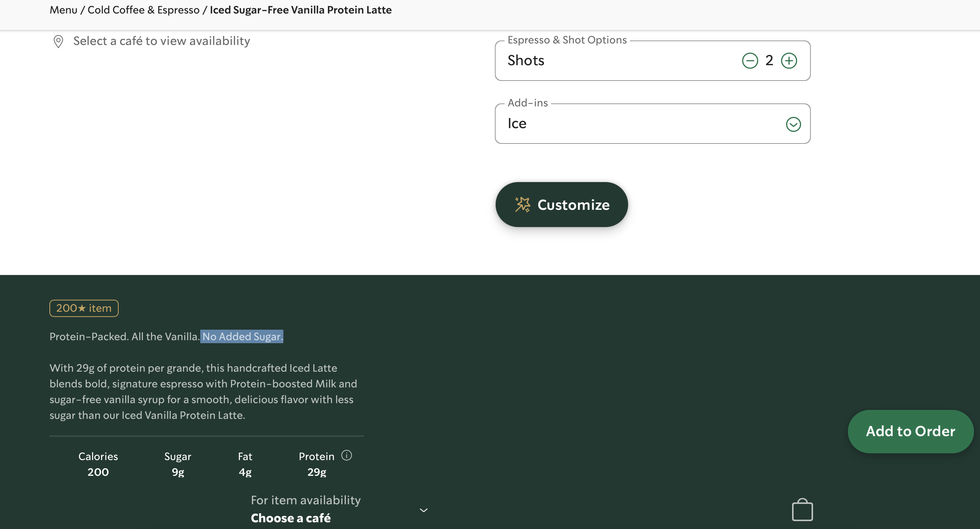Open the Menu breadcrumb link

tap(63, 10)
